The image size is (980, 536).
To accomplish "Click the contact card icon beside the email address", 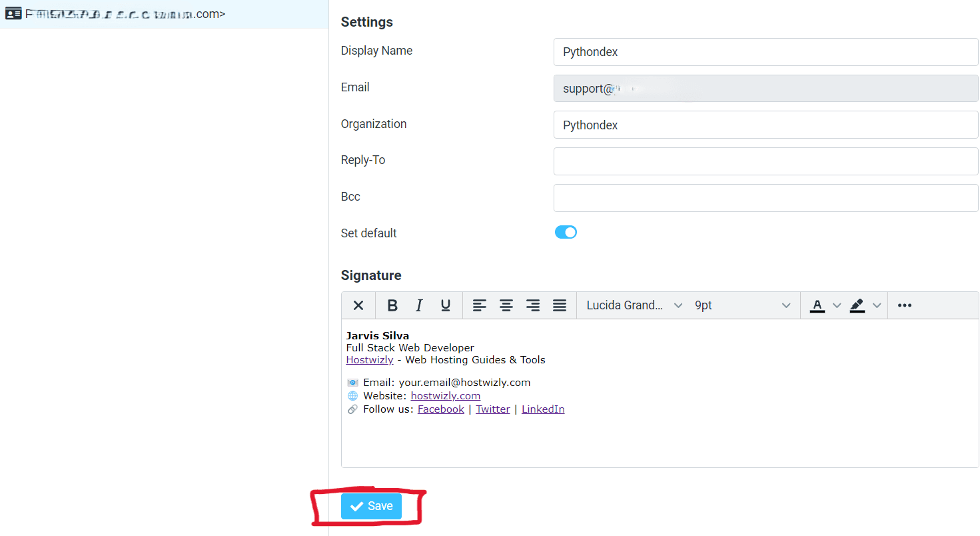I will coord(13,13).
